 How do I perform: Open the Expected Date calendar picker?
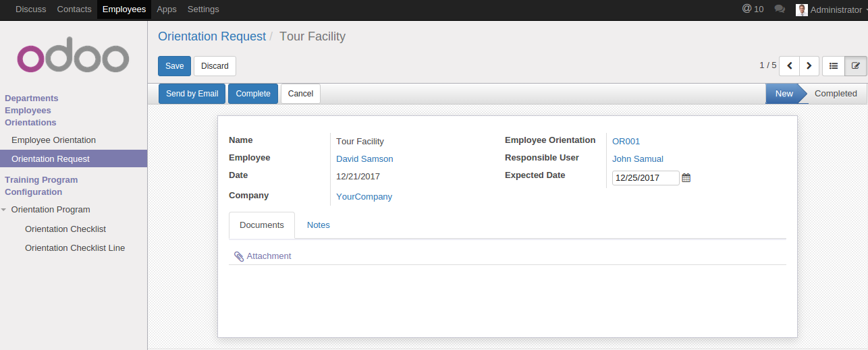tap(686, 178)
